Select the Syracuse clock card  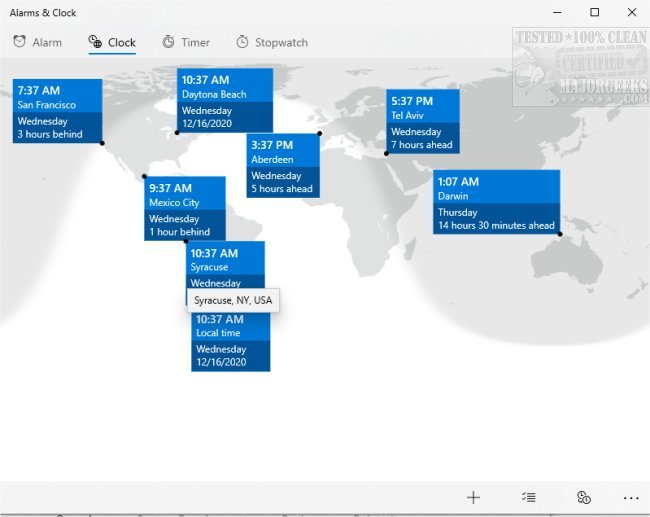point(225,265)
